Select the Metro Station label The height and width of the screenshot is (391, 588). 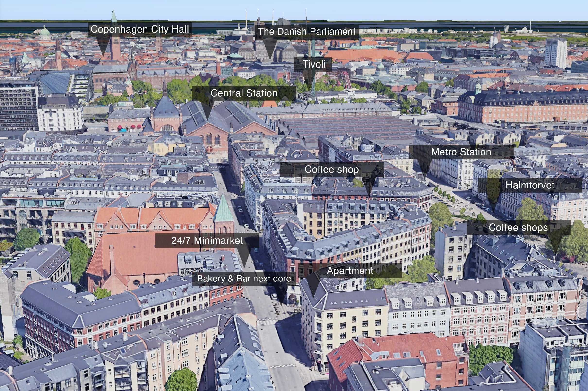461,152
